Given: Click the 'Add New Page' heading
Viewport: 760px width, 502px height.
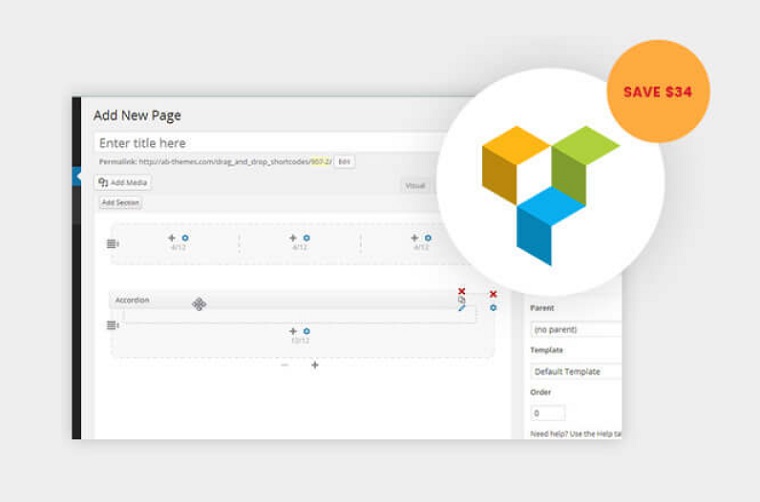Looking at the screenshot, I should tap(137, 115).
